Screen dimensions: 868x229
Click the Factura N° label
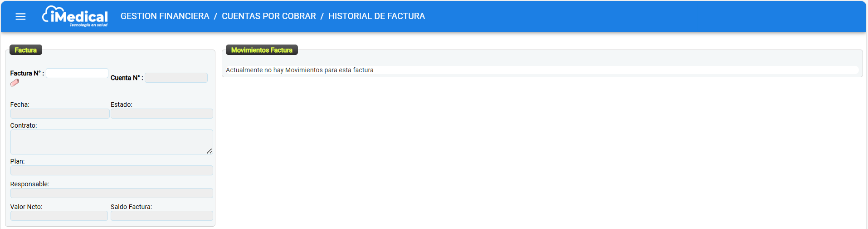pyautogui.click(x=27, y=73)
